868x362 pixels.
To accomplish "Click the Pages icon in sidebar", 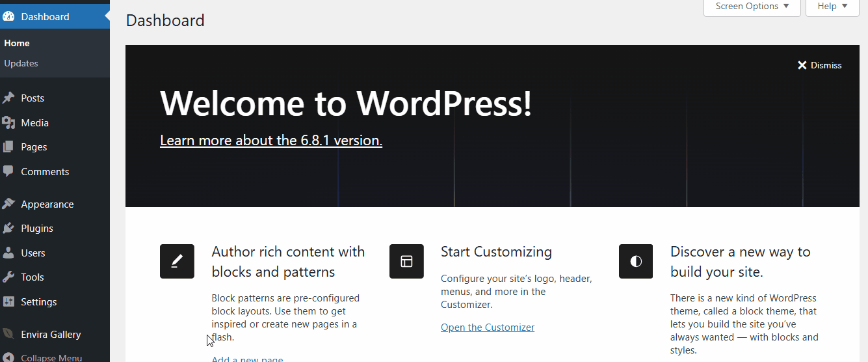I will click(8, 147).
